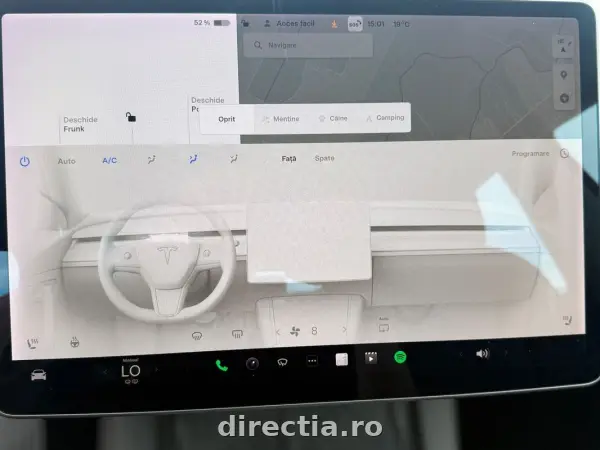This screenshot has width=600, height=450.
Task: Tap the Navigare search field
Action: coord(308,45)
